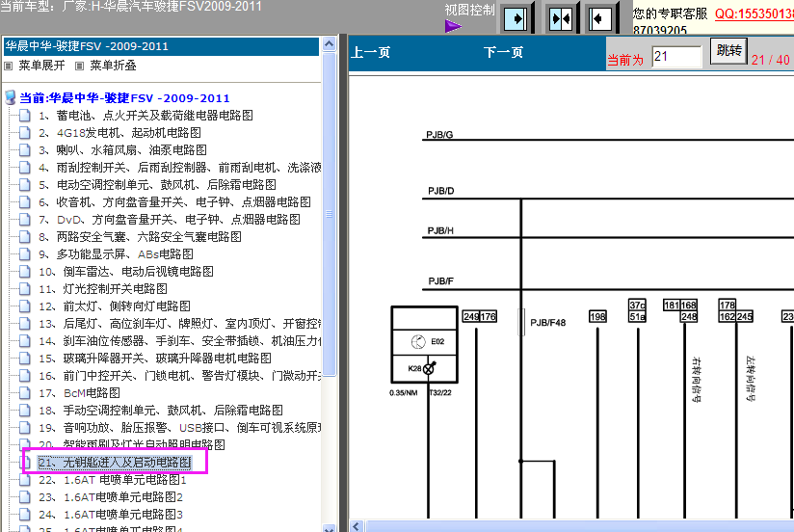
Task: Open item 22 1.6AT 电喷单元电路图1
Action: [x=113, y=480]
